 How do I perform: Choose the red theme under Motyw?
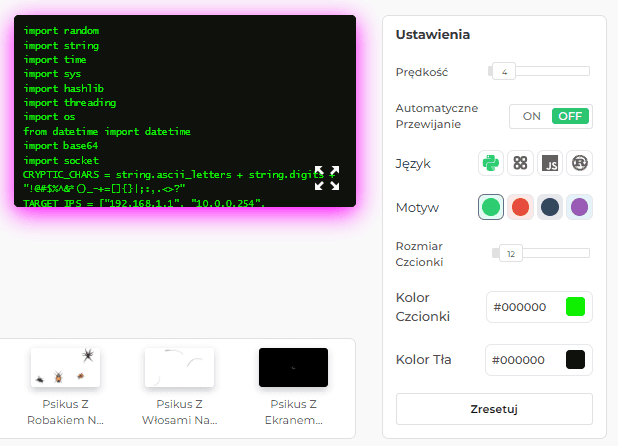[520, 207]
